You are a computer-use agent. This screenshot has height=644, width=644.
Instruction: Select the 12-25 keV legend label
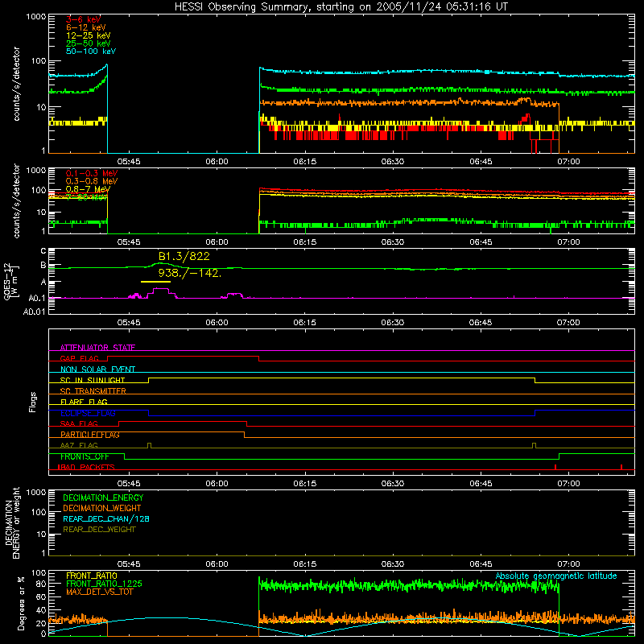[89, 35]
